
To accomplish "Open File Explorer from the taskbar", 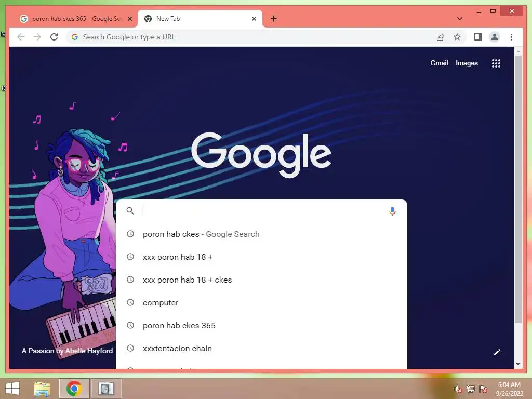I will [42, 389].
